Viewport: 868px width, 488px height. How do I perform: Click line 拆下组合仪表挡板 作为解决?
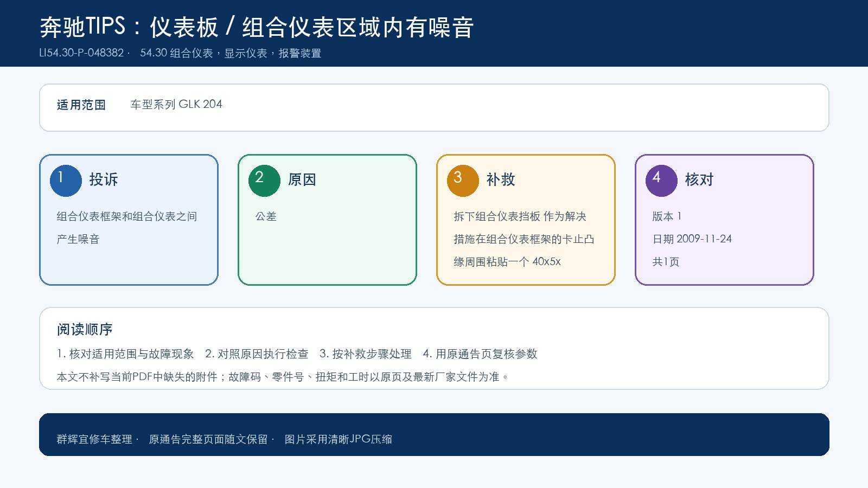point(520,216)
